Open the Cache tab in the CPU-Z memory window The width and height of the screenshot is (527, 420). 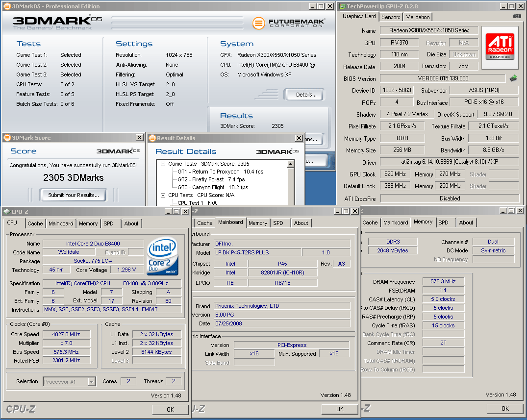point(370,222)
